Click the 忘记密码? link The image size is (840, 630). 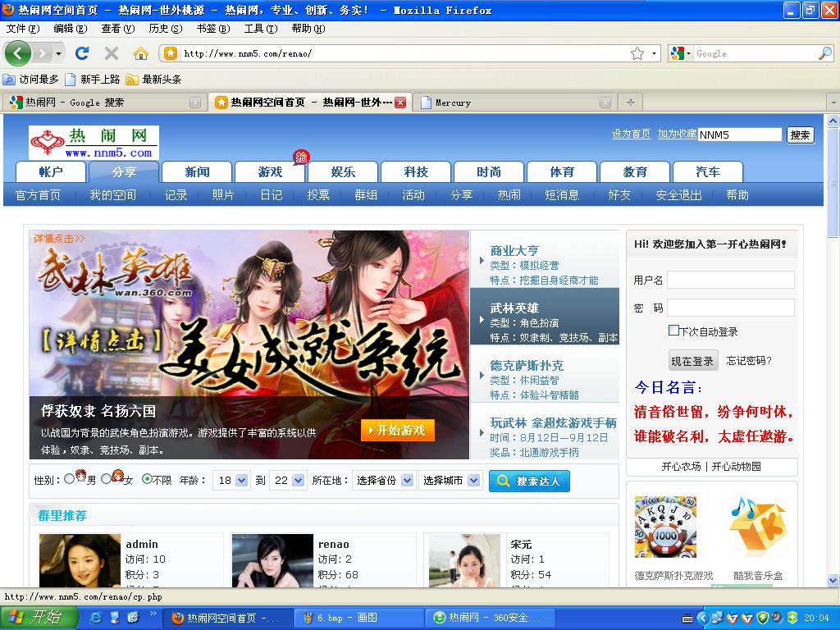click(x=749, y=361)
